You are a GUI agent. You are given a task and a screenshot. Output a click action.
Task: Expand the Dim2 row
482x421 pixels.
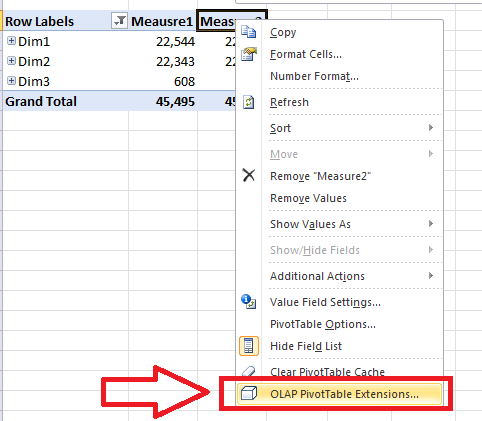[11, 61]
